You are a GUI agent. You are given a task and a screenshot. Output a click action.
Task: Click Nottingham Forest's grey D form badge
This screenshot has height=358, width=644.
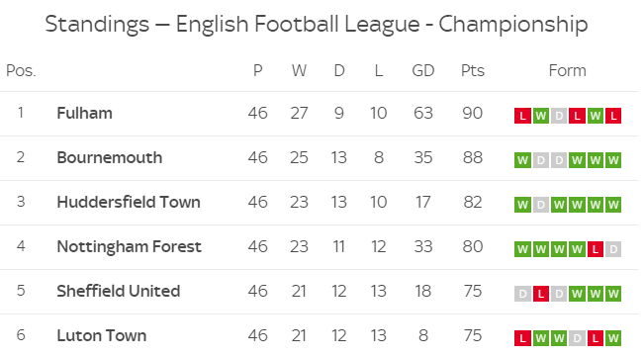click(612, 249)
